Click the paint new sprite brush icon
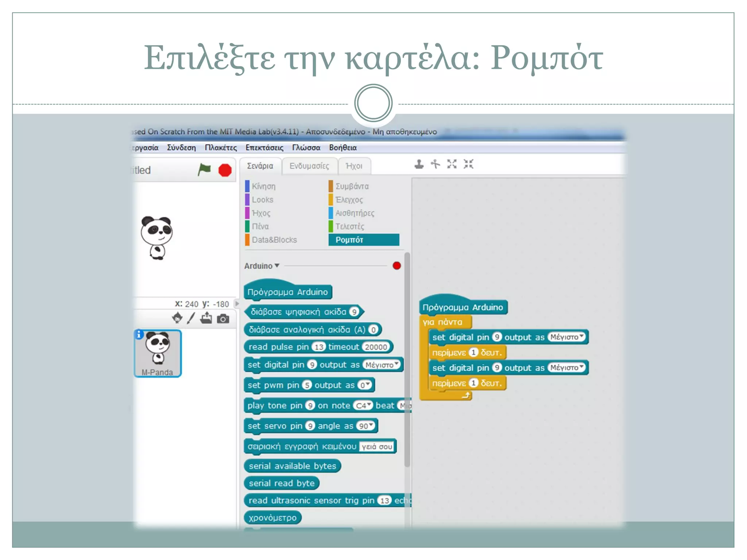The image size is (747, 560). pyautogui.click(x=191, y=318)
